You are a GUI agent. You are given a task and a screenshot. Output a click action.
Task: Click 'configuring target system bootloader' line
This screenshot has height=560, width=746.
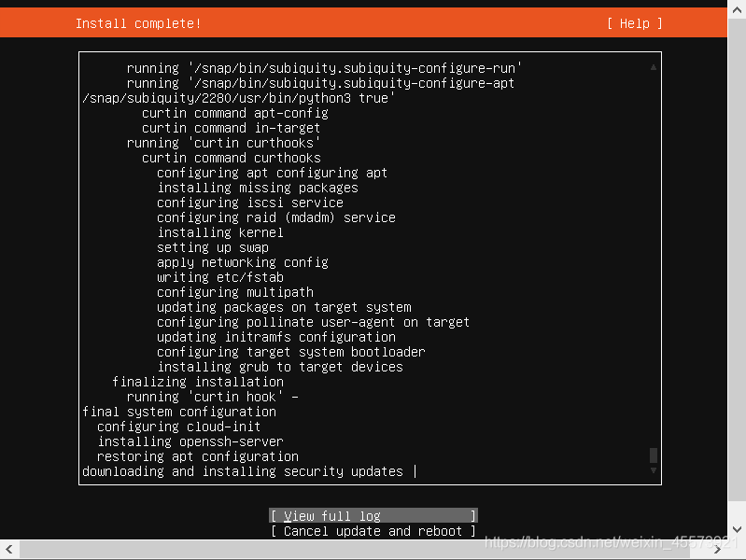click(291, 352)
